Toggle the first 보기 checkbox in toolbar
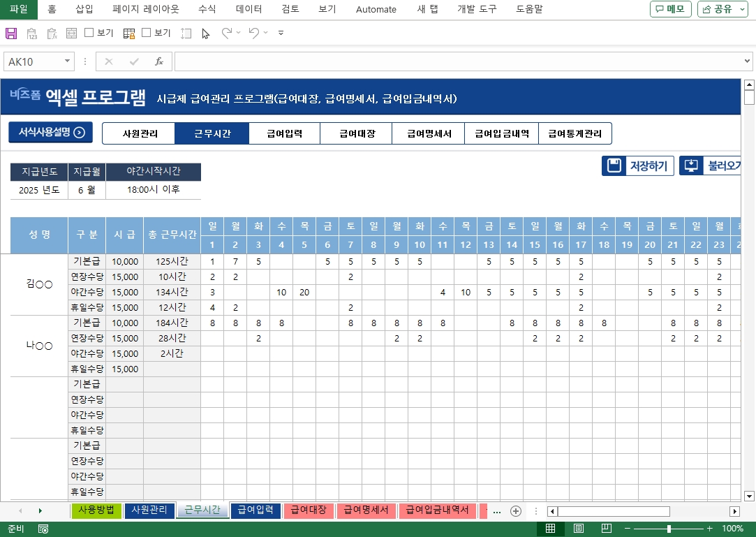The image size is (756, 537). pyautogui.click(x=89, y=33)
